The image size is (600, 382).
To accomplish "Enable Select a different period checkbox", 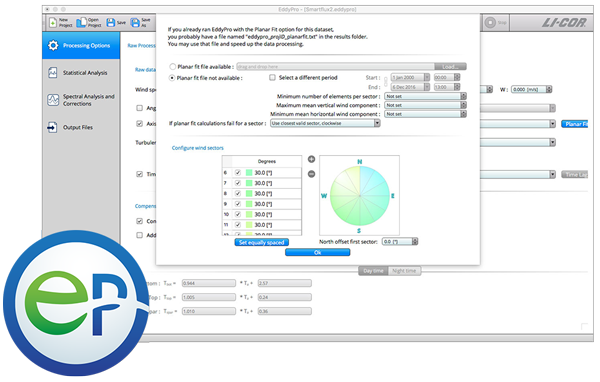I will 272,78.
